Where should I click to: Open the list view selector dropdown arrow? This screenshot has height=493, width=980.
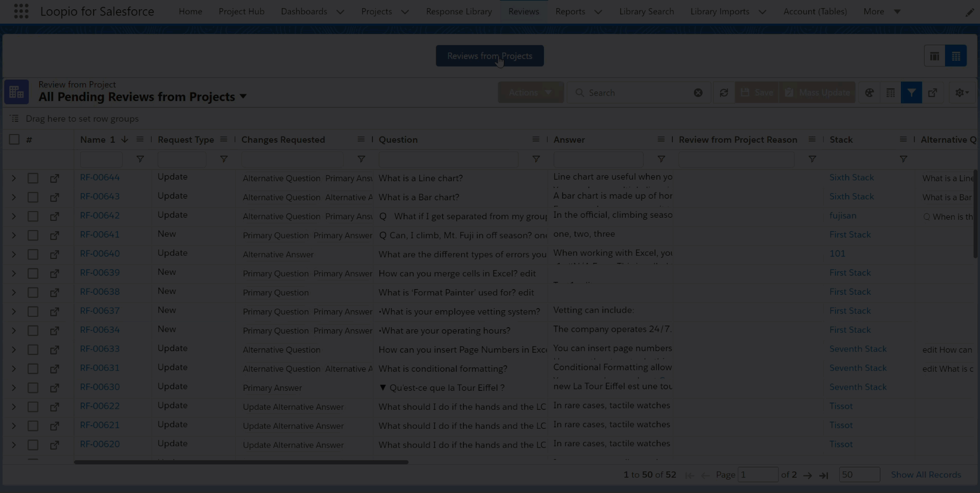pos(243,97)
